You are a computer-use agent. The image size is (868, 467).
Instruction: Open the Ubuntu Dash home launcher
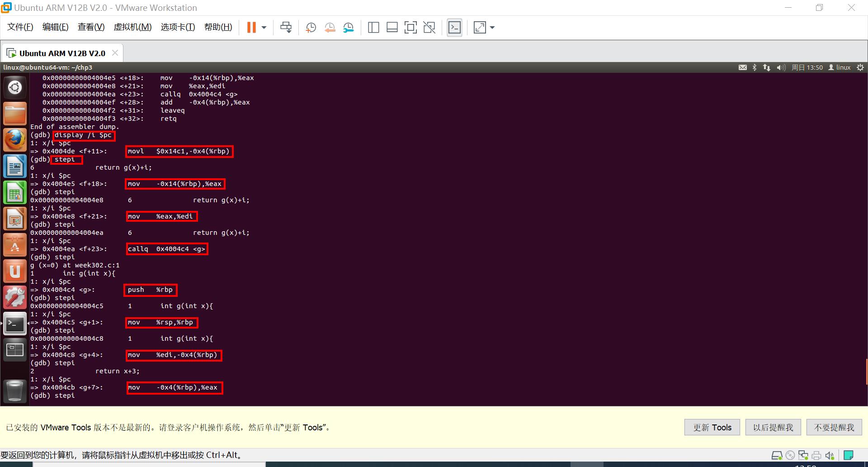click(x=15, y=87)
